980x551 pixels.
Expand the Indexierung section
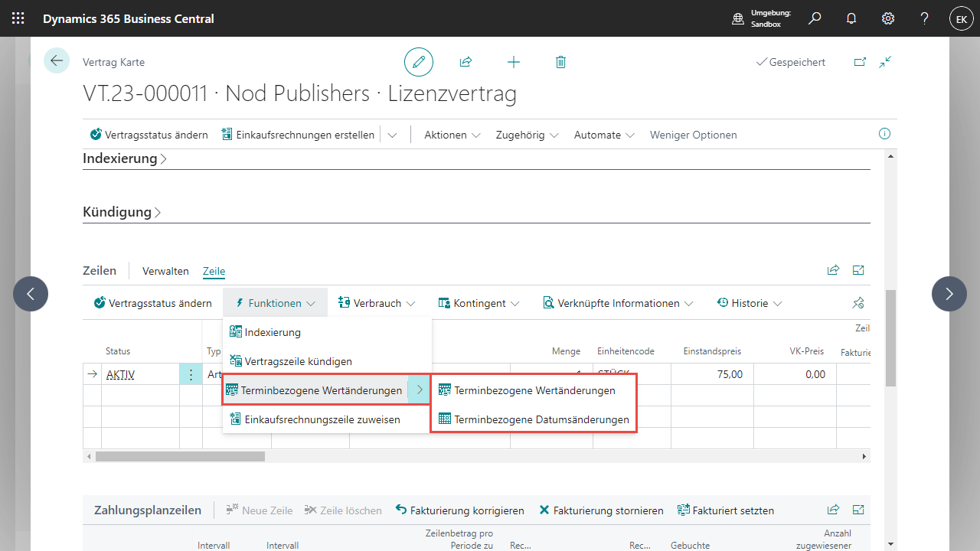pyautogui.click(x=125, y=159)
